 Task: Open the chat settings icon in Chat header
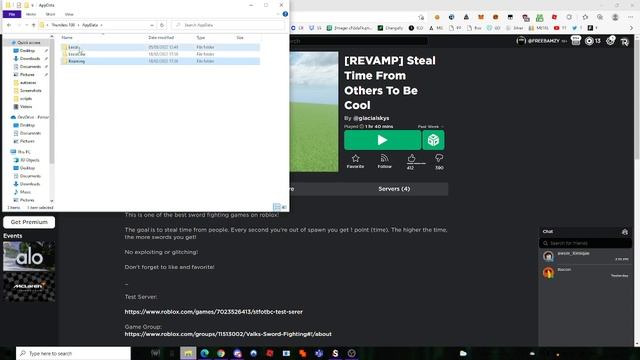(624, 231)
